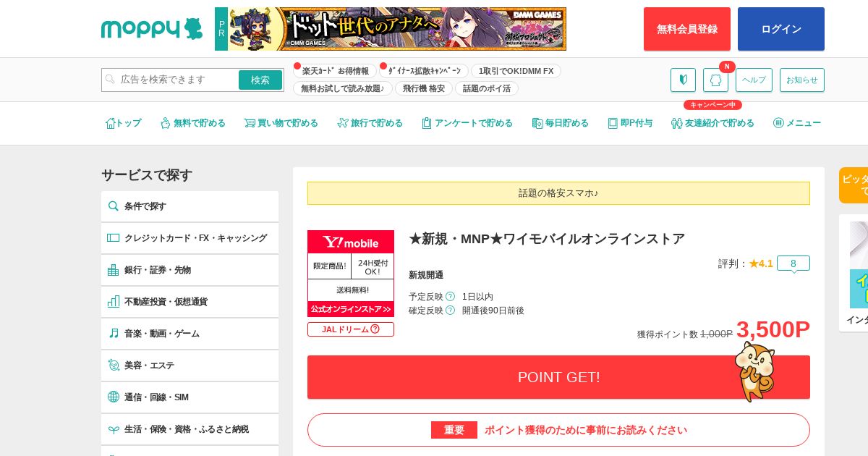Open 旅行で貯める navigation item
Viewport: 868px width, 456px height.
[370, 123]
